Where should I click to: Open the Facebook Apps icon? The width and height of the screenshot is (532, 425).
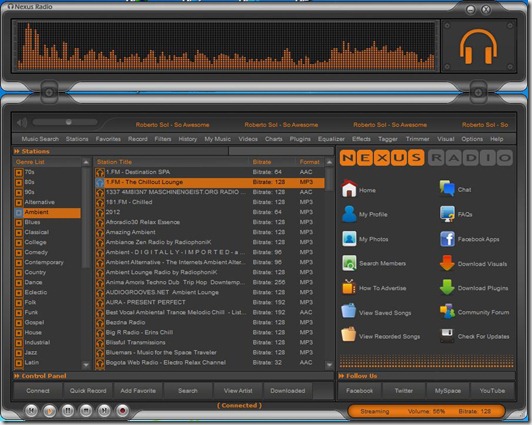(447, 239)
